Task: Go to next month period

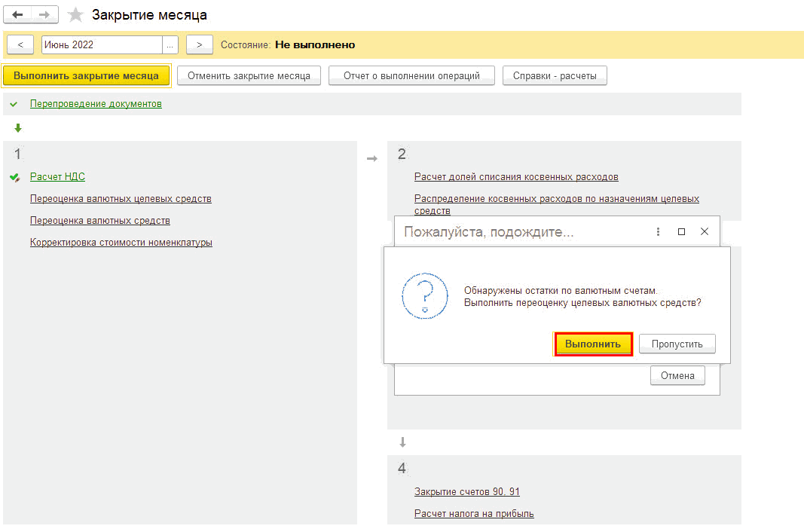Action: (199, 45)
